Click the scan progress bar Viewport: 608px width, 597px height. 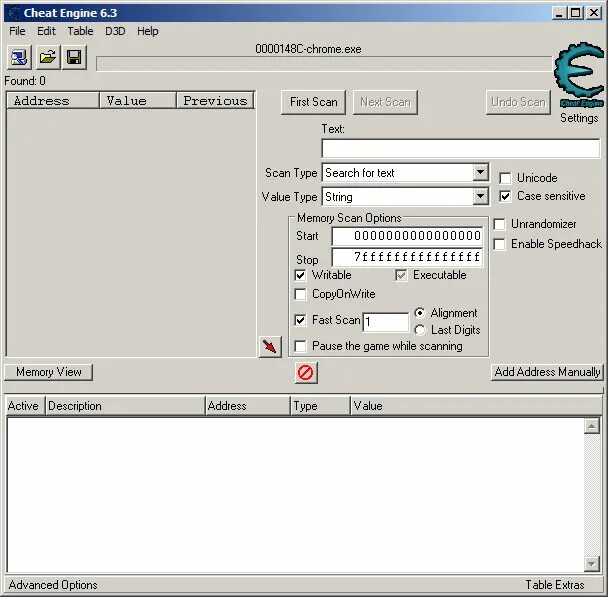[324, 64]
